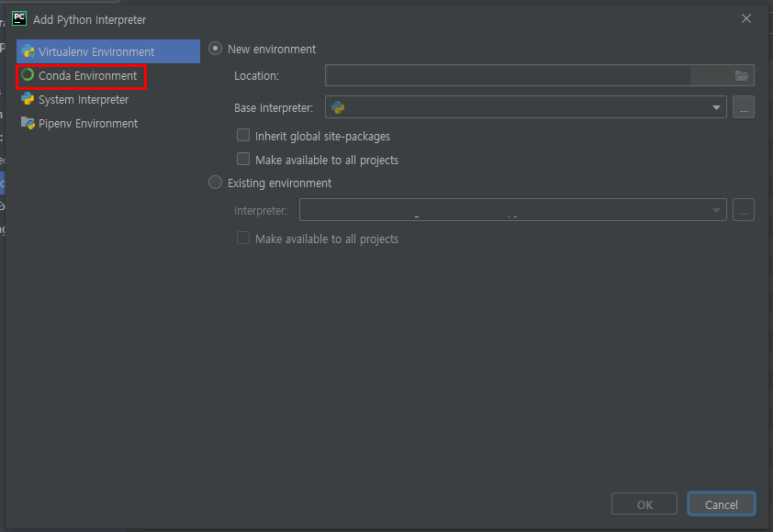
Task: Toggle Make available to all projects under Existing environment
Action: 243,238
